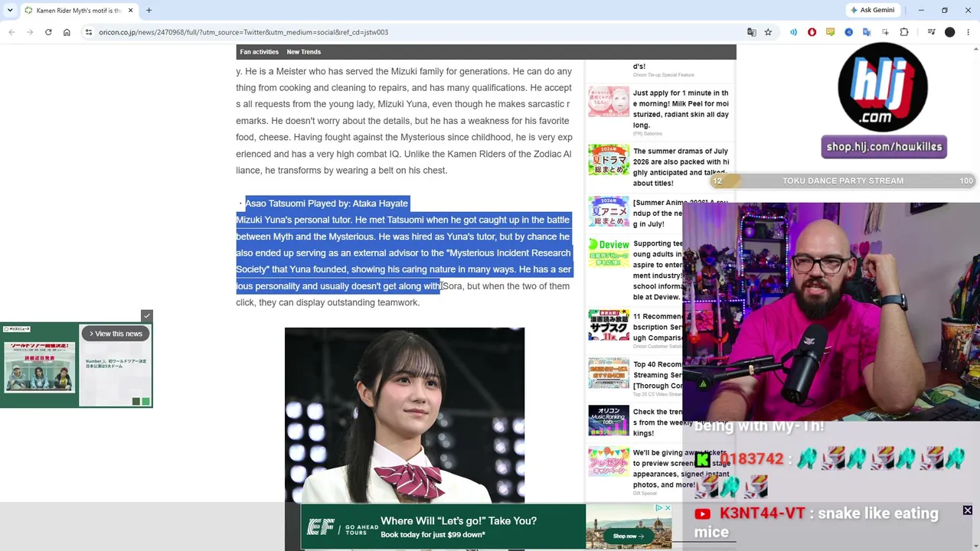The image size is (980, 551).
Task: Open the Translate this page icon
Action: click(x=752, y=32)
